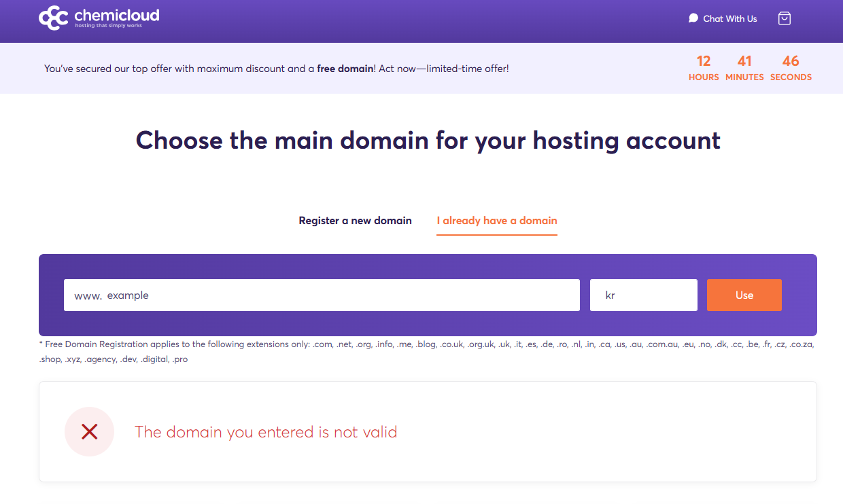The width and height of the screenshot is (843, 504).
Task: Click the kr extension field
Action: pyautogui.click(x=643, y=295)
